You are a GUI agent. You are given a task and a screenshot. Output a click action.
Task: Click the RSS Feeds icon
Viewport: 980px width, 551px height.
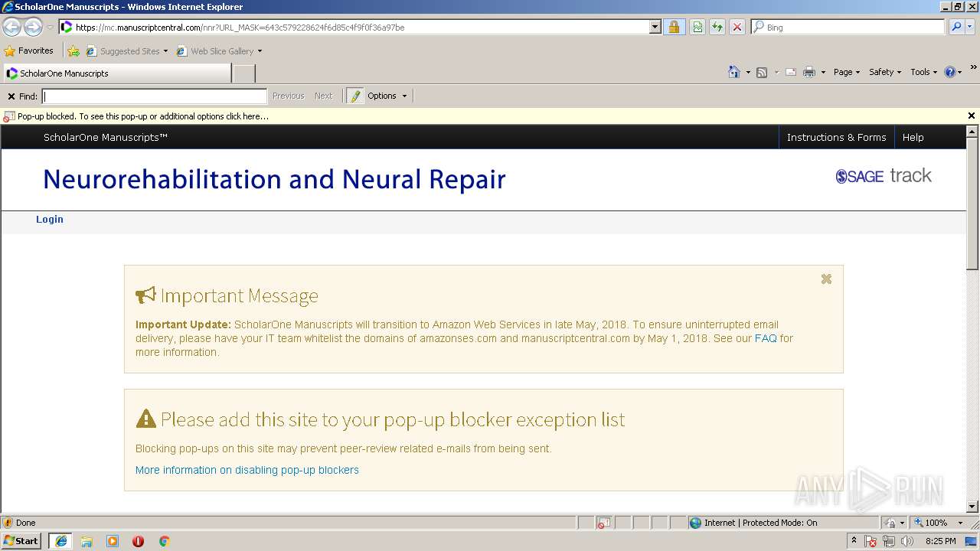click(762, 72)
